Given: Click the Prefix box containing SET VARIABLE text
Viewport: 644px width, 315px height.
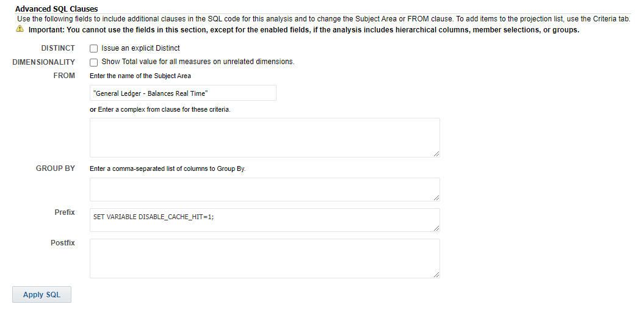Looking at the screenshot, I should tap(264, 220).
